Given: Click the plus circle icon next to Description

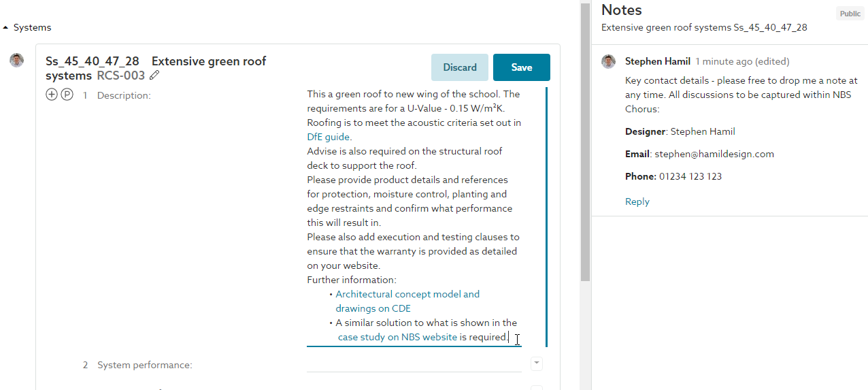Looking at the screenshot, I should point(52,95).
